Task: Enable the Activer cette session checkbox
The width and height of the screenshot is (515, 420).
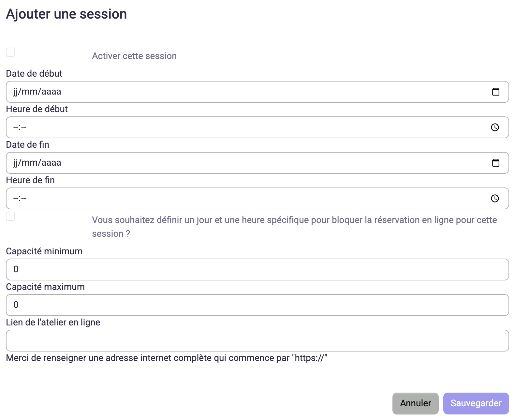Action: click(x=10, y=52)
